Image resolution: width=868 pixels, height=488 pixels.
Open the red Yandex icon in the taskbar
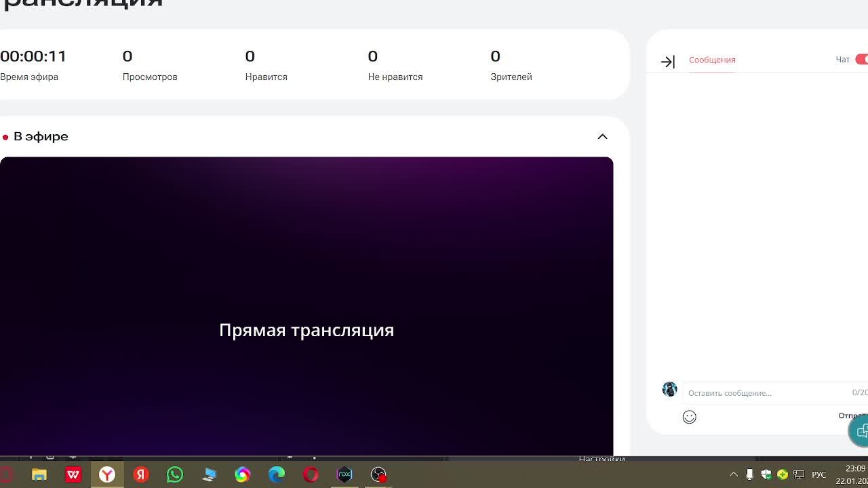[141, 474]
